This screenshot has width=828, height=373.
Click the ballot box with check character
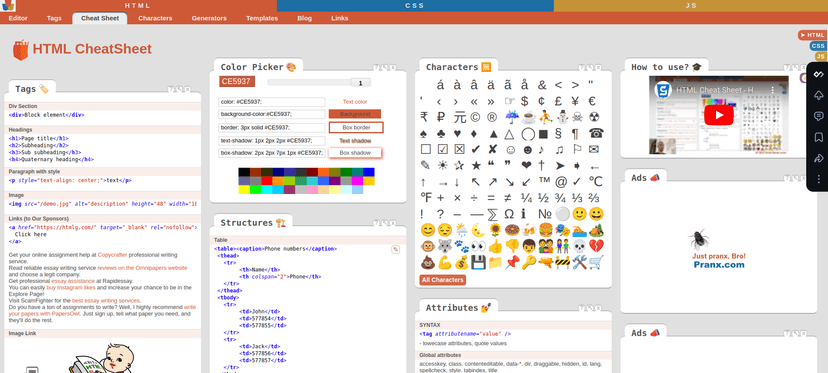tap(443, 150)
